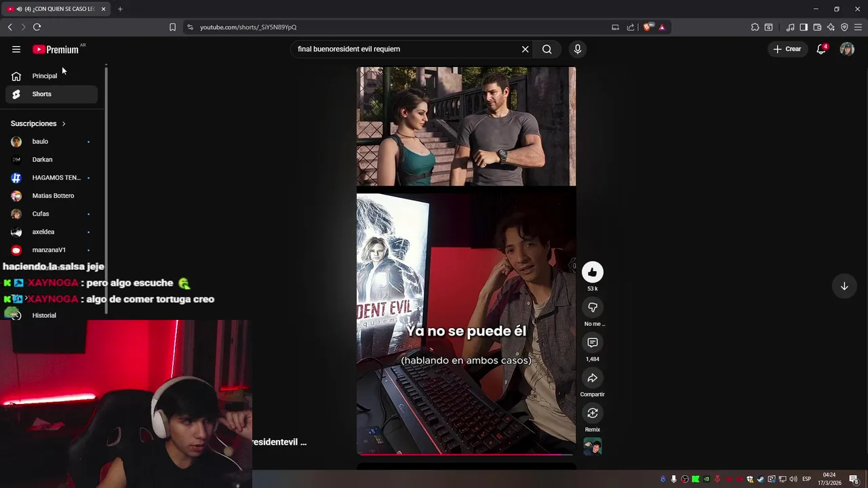Open the browser main menu icon
The image size is (868, 488).
[x=858, y=27]
